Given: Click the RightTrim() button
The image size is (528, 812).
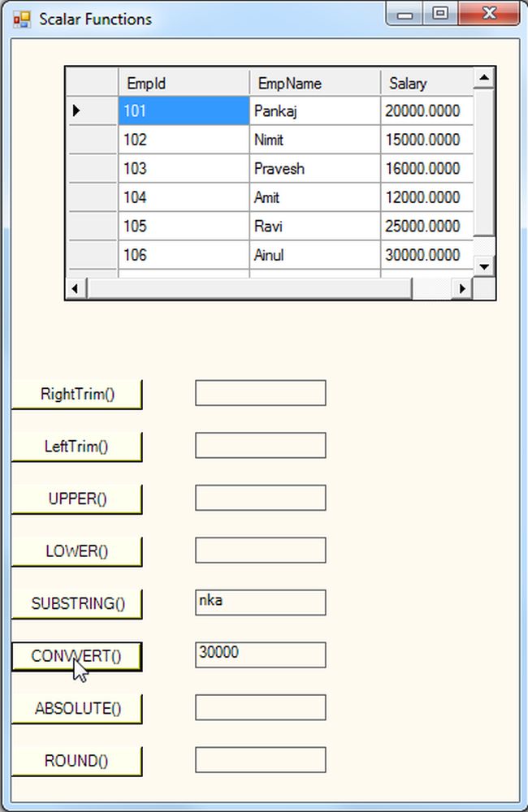Looking at the screenshot, I should 76,394.
